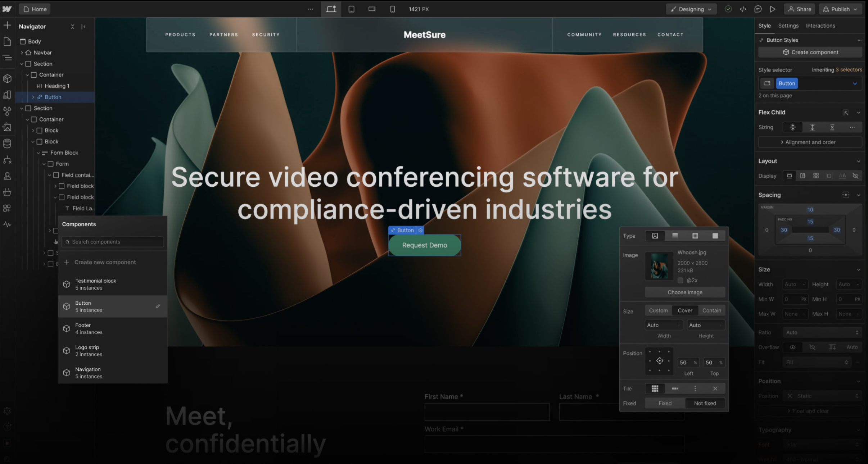Open the Button style selector dropdown
Viewport: 868px width, 464px height.
click(x=855, y=83)
